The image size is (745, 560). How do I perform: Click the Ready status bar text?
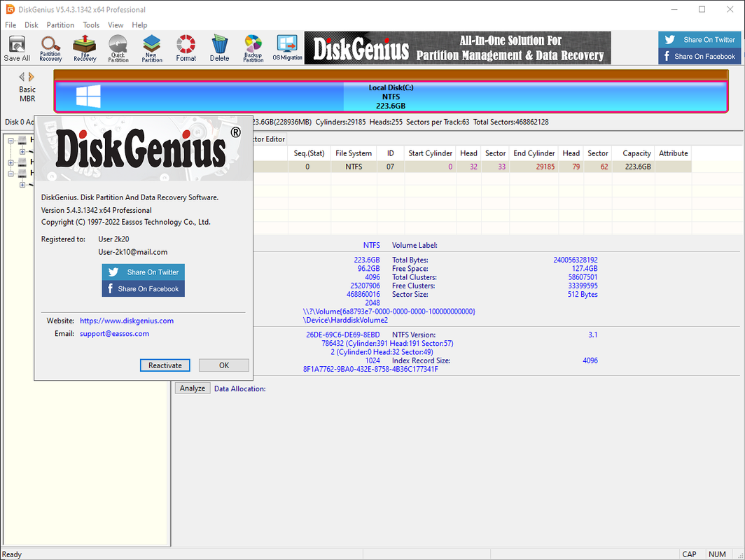12,554
